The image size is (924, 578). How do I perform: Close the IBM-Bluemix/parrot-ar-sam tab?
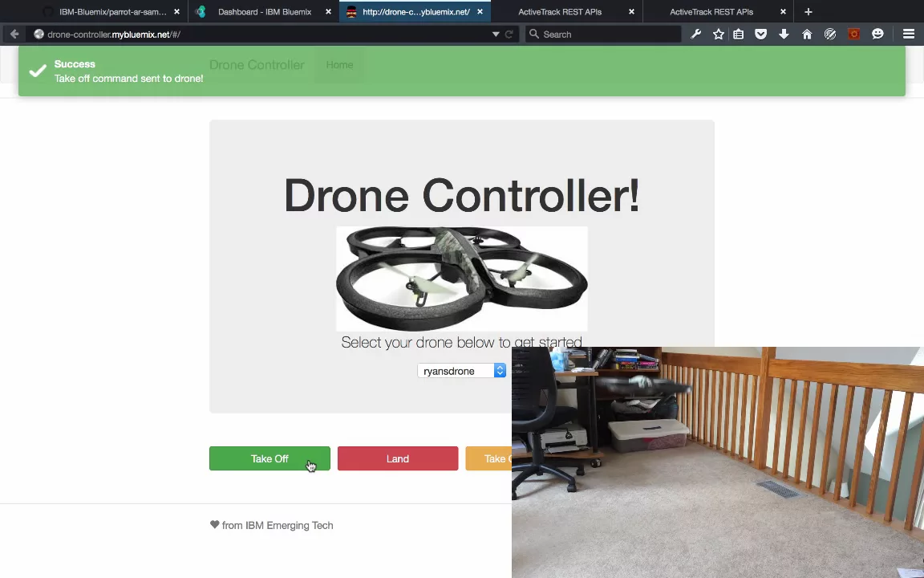(176, 12)
